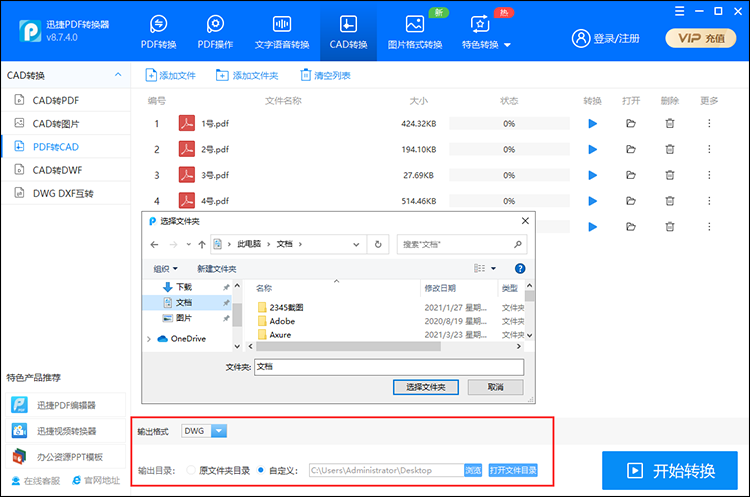Open more options for 3号.pdf
The width and height of the screenshot is (750, 497).
coord(709,175)
